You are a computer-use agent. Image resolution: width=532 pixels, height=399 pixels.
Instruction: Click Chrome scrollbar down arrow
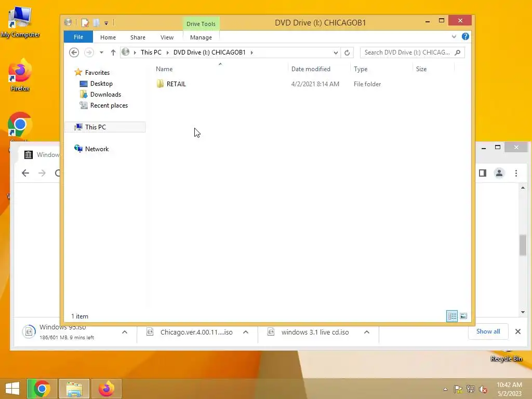pos(523,312)
